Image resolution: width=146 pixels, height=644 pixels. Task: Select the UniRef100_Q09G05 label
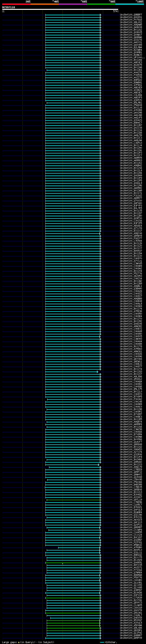[131, 32]
